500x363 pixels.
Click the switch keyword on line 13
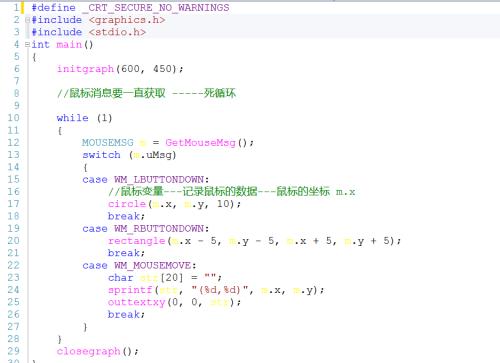101,155
